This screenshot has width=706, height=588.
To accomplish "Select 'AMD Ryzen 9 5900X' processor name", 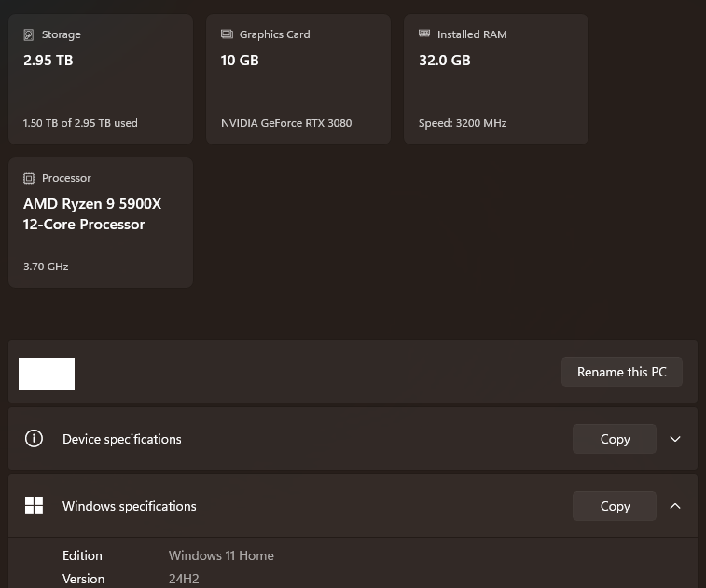I will pos(92,204).
